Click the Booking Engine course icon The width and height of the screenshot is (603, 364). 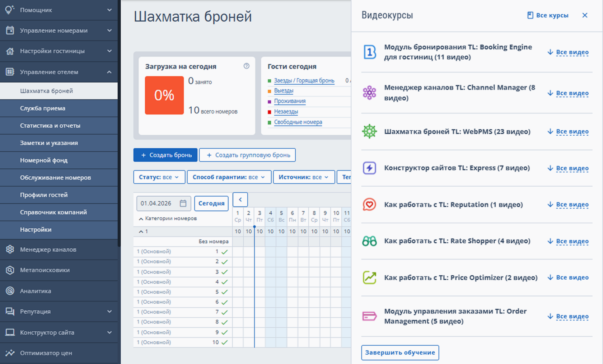click(x=369, y=52)
